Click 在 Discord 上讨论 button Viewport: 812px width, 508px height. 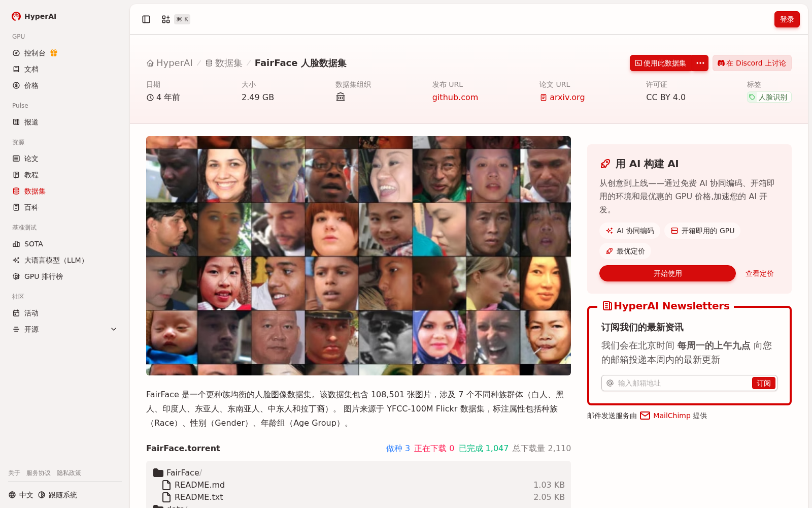(x=752, y=63)
